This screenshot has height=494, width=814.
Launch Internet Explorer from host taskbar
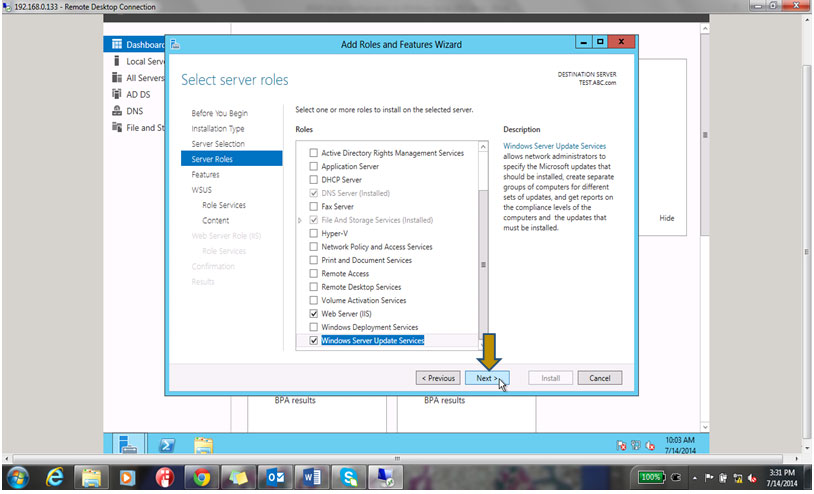pos(55,477)
